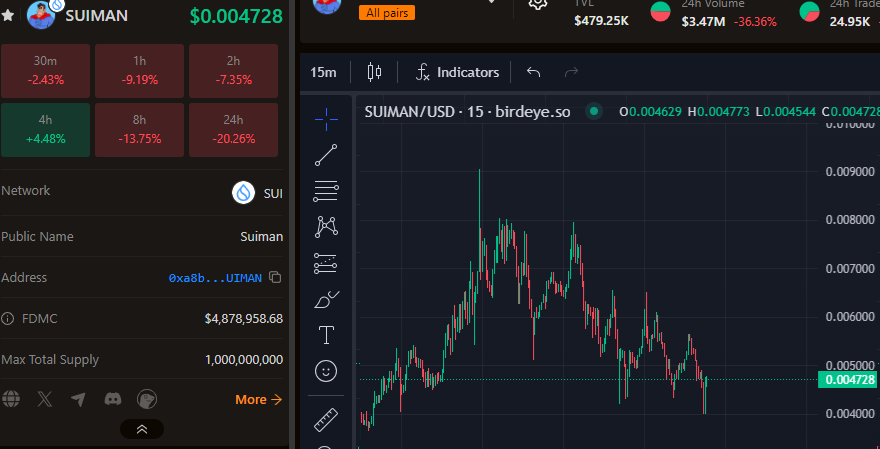Select the text annotation tool
This screenshot has height=449, width=880.
(326, 336)
